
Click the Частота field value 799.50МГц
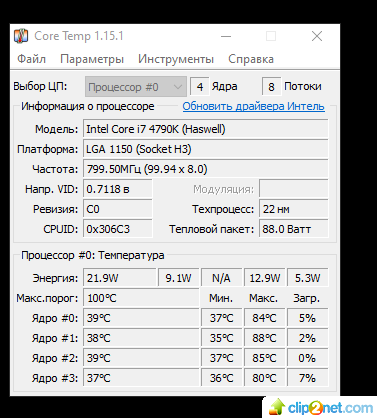click(206, 169)
